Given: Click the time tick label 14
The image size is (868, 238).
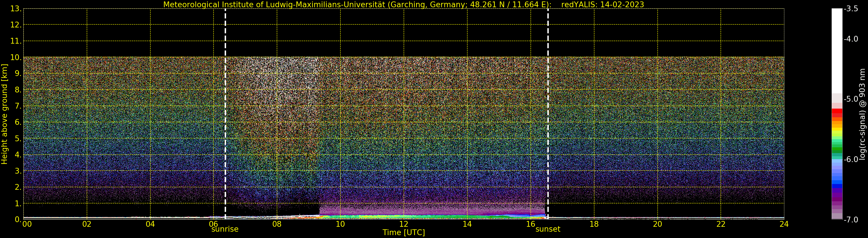Looking at the screenshot, I should click(467, 224).
